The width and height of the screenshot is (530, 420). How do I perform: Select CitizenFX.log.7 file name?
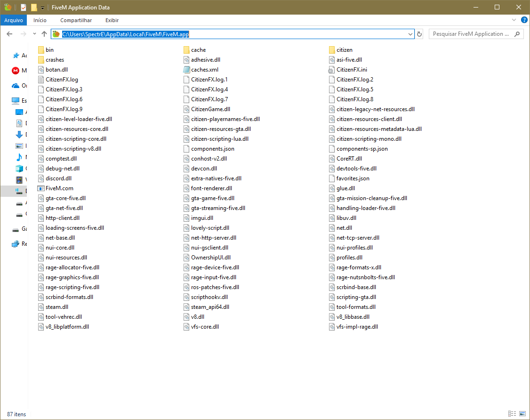click(x=209, y=99)
